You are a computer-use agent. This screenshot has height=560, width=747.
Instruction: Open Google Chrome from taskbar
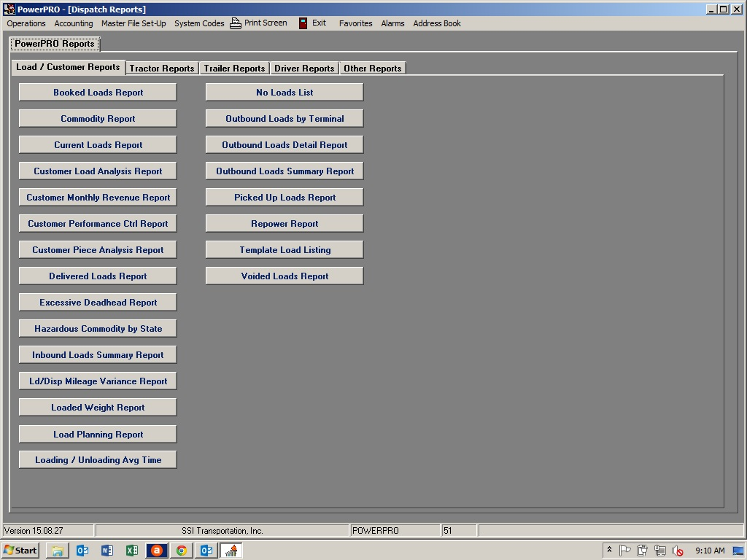182,551
